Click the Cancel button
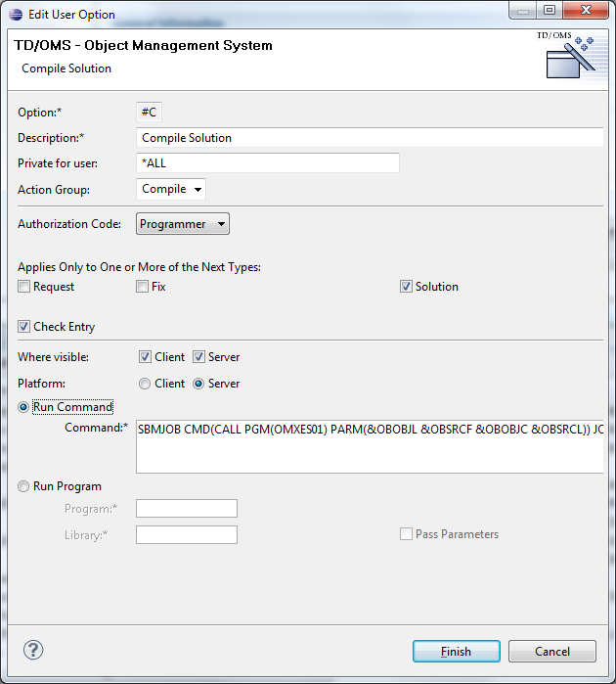The height and width of the screenshot is (684, 616). [x=551, y=652]
